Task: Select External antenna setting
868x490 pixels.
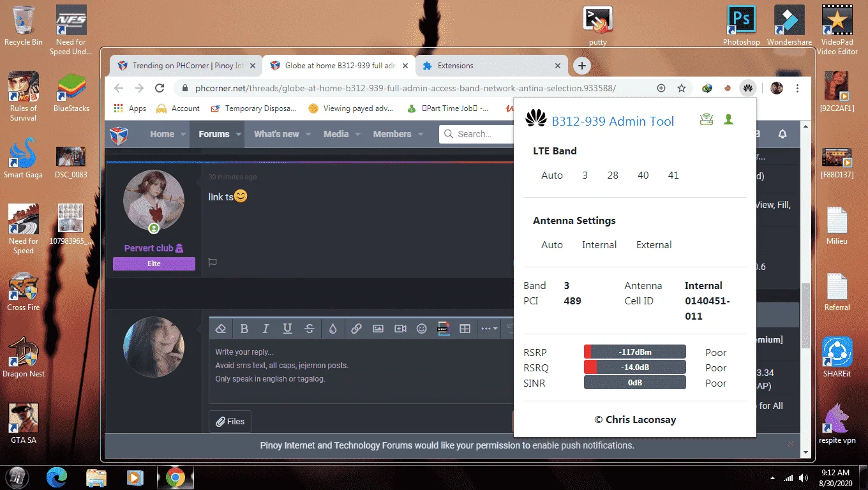Action: [x=654, y=245]
